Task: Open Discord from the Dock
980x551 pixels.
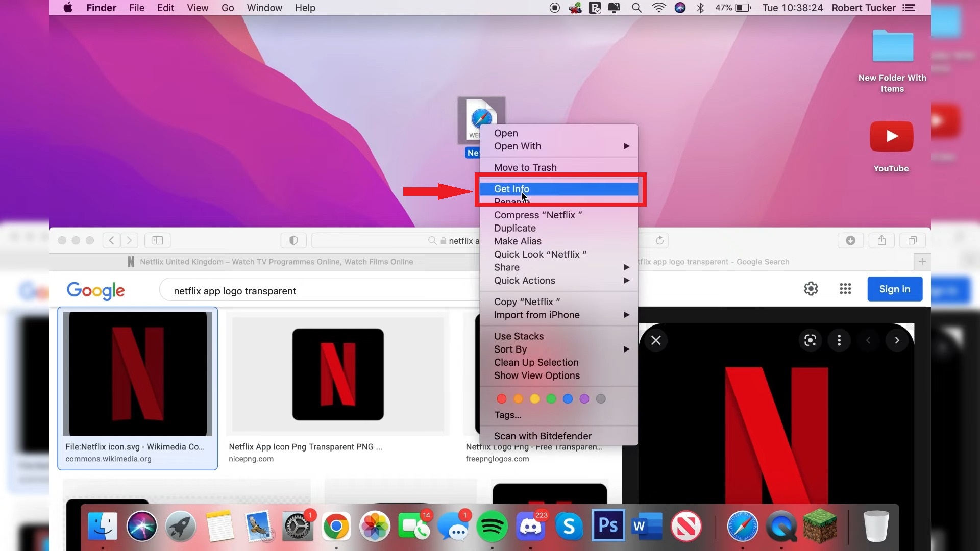Action: 531,527
